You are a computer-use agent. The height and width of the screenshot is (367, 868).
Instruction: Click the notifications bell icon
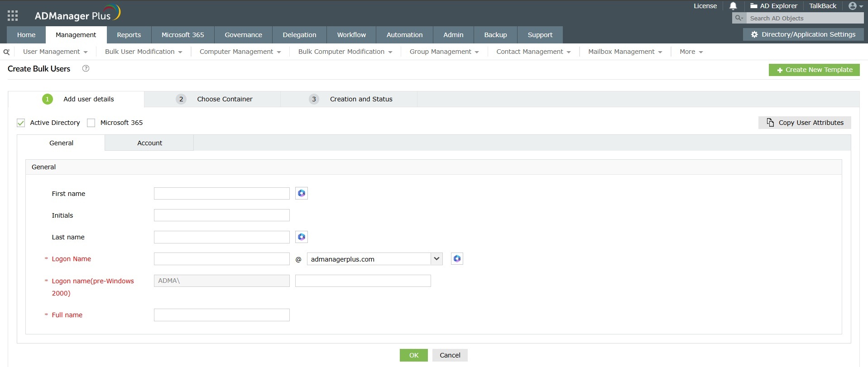[733, 6]
